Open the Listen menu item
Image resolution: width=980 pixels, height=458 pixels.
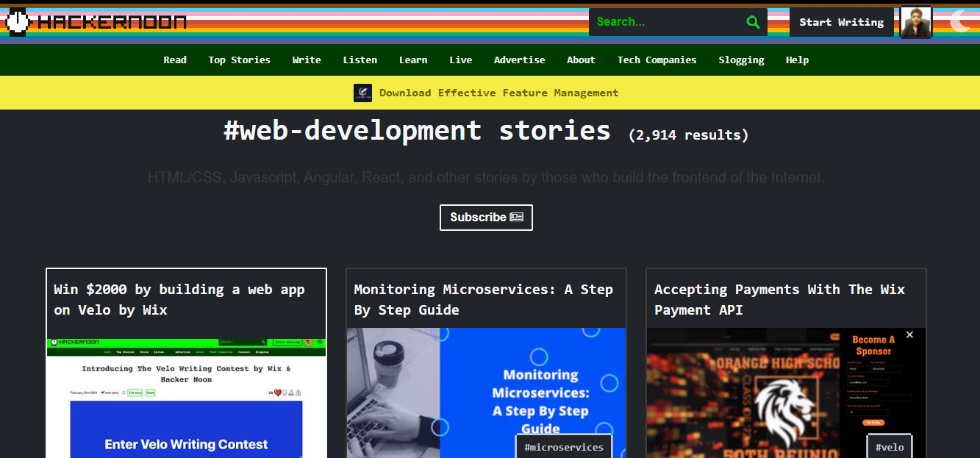pyautogui.click(x=360, y=60)
